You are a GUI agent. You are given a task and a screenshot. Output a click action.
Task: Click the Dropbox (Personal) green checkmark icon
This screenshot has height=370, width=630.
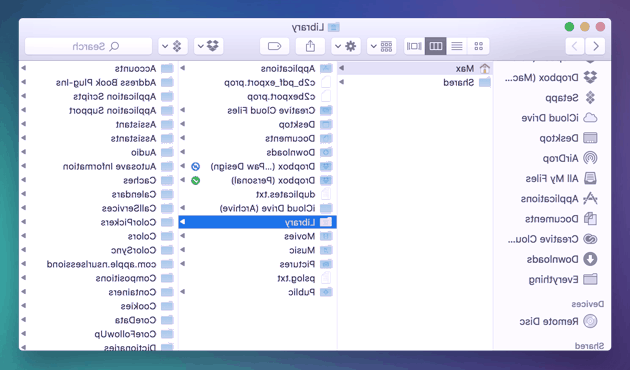coord(195,180)
